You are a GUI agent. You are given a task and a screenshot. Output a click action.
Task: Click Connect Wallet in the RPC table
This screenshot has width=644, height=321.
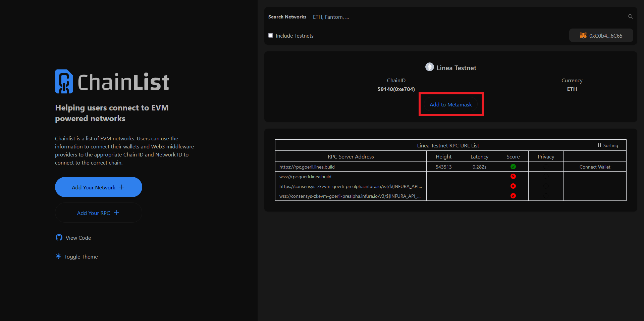coord(595,167)
